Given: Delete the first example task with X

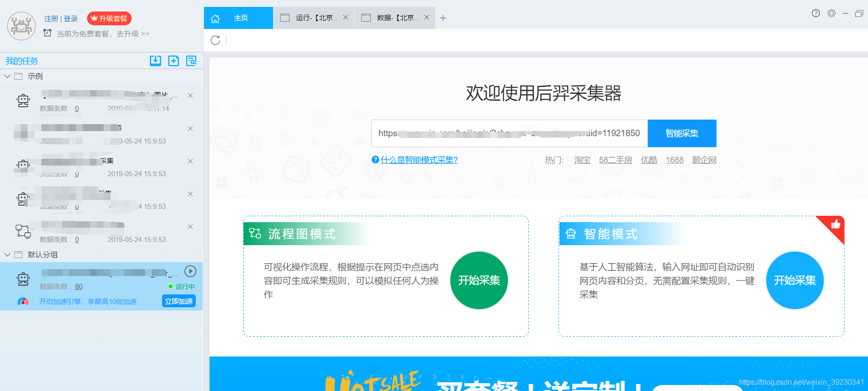Looking at the screenshot, I should tap(190, 96).
